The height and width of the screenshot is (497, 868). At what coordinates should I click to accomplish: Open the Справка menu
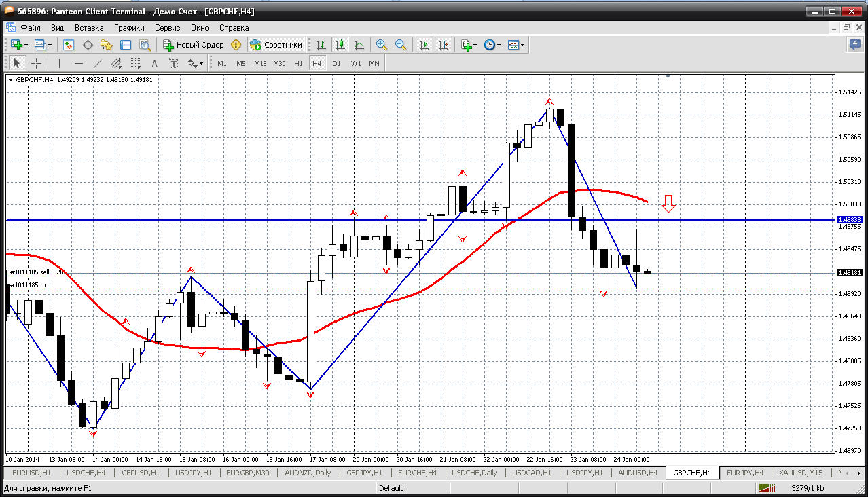[x=234, y=28]
